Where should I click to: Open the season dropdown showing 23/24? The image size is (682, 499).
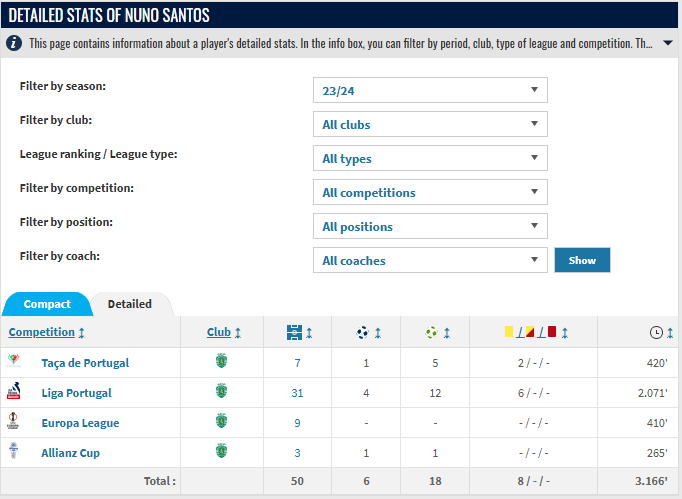coord(430,90)
